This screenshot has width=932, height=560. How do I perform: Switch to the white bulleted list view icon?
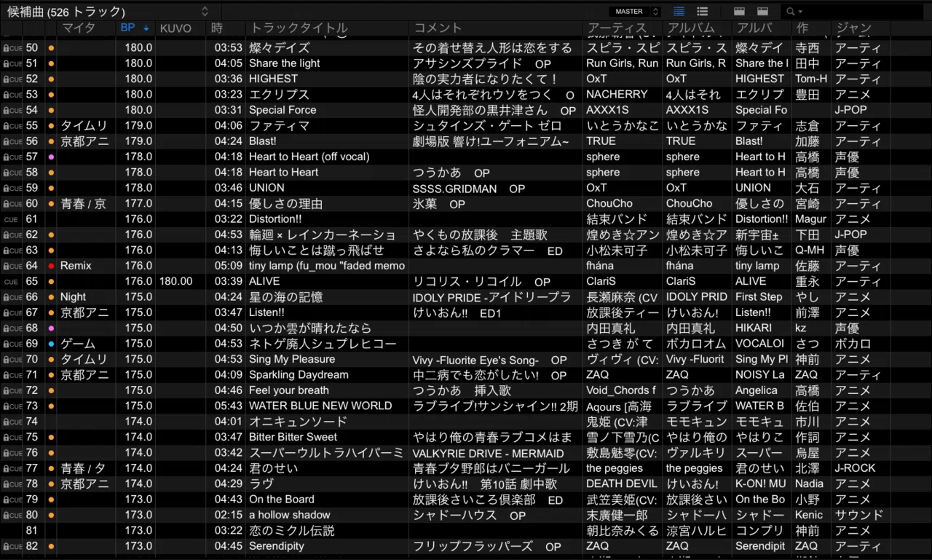click(703, 12)
